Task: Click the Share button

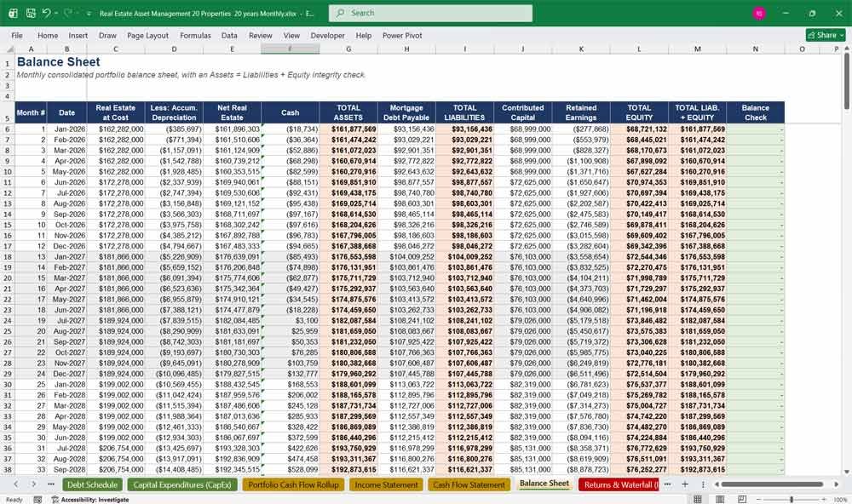Action: [826, 35]
